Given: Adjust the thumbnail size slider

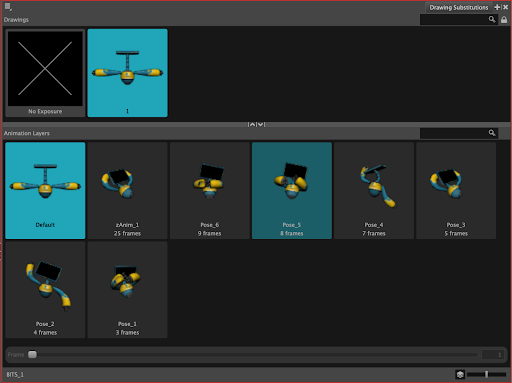Looking at the screenshot, I should [x=486, y=374].
